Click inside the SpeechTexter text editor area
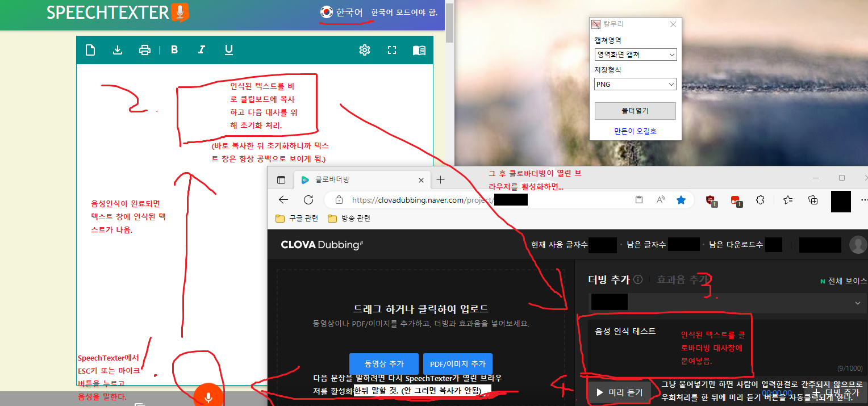 tap(254, 224)
